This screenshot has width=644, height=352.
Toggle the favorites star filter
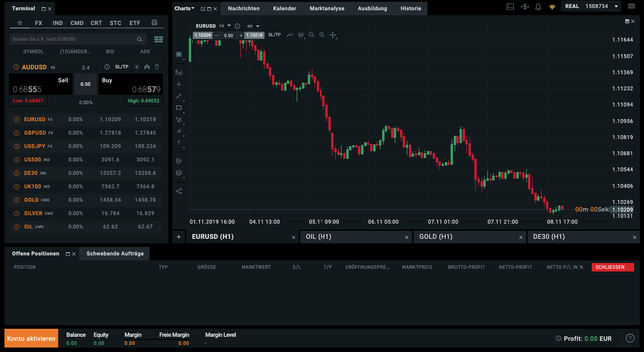[x=20, y=23]
